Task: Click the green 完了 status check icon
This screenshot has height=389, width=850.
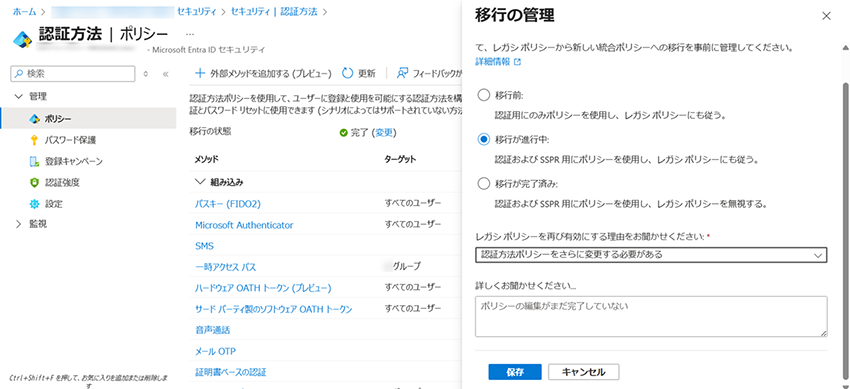Action: tap(344, 133)
